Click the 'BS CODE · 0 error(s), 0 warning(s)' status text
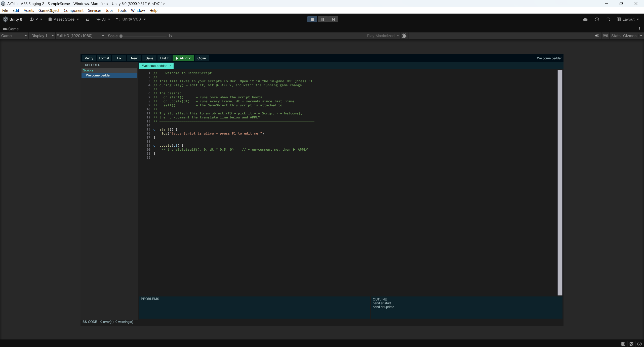 [108, 322]
